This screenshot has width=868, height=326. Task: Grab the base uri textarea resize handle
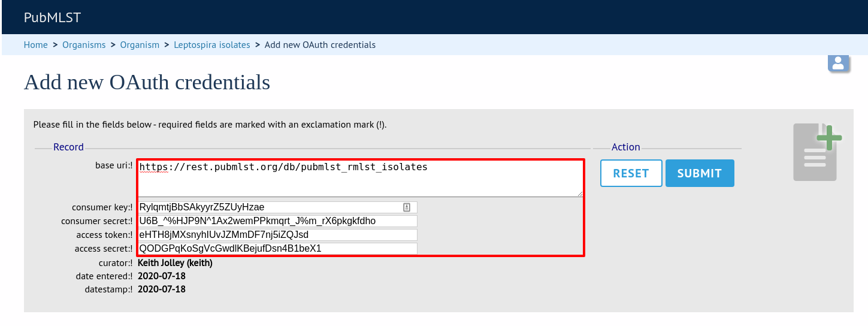[579, 194]
